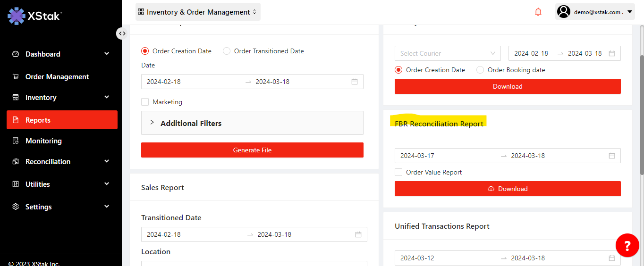
Task: Collapse sidebar using the arrows toggle icon
Action: [122, 33]
